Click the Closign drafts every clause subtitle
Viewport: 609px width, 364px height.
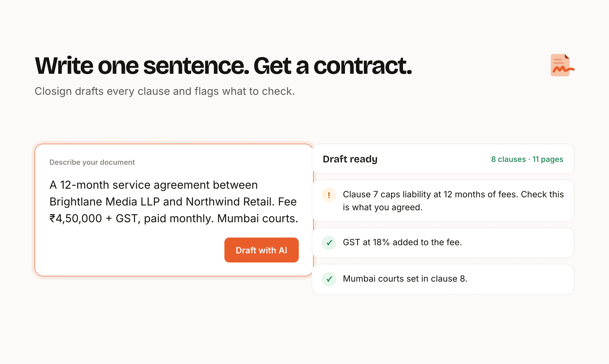(x=164, y=91)
